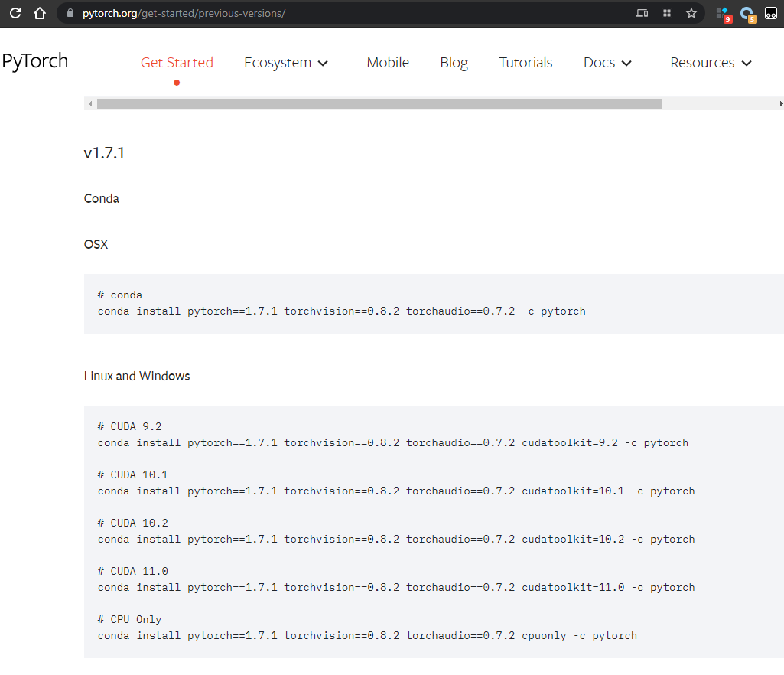Click the Mobile navigation link
This screenshot has height=675, width=784.
tap(388, 63)
